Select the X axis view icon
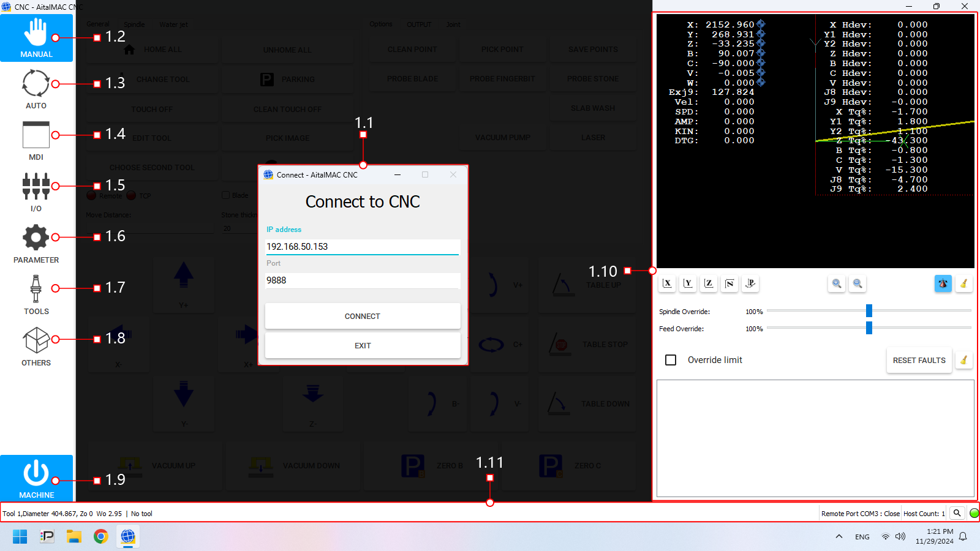Image resolution: width=980 pixels, height=551 pixels. [x=668, y=283]
